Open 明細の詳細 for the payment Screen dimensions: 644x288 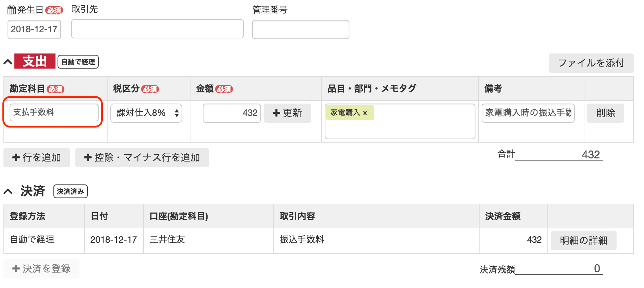click(583, 241)
